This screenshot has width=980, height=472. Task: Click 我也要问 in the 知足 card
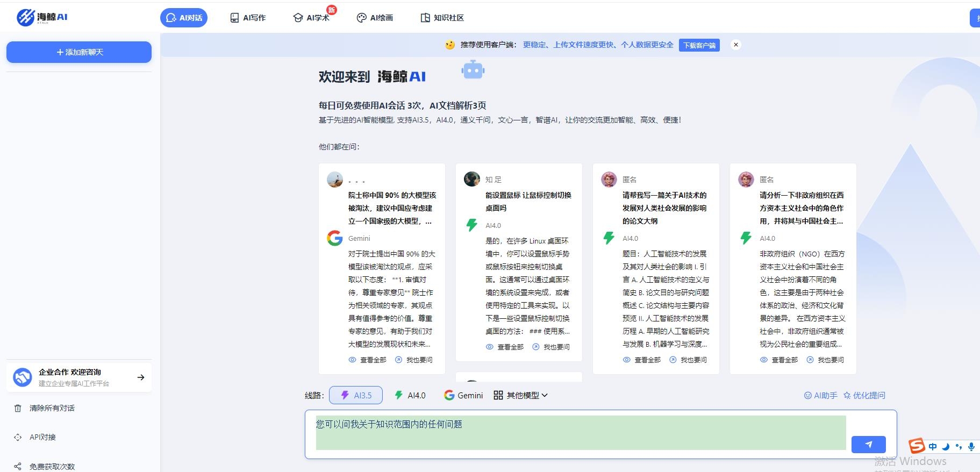[x=550, y=347]
